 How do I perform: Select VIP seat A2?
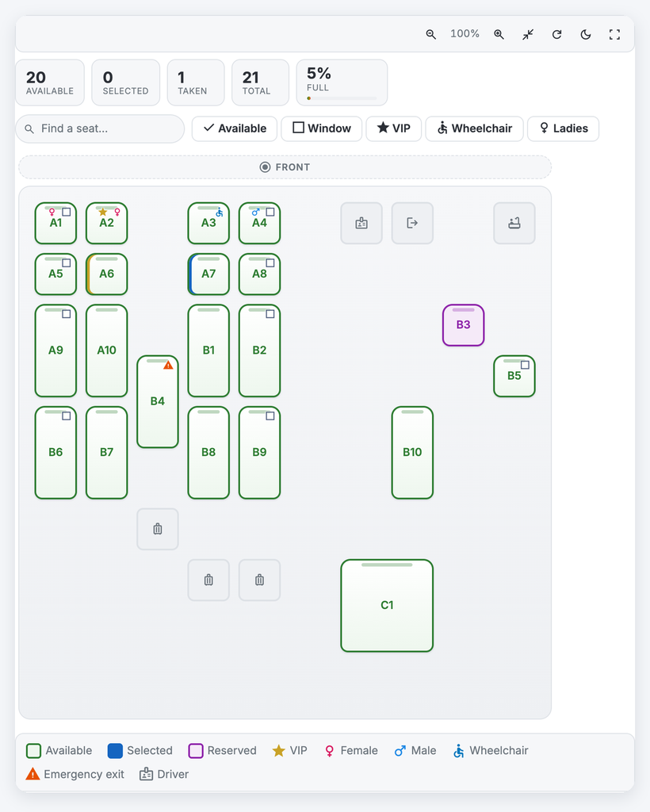click(x=106, y=223)
